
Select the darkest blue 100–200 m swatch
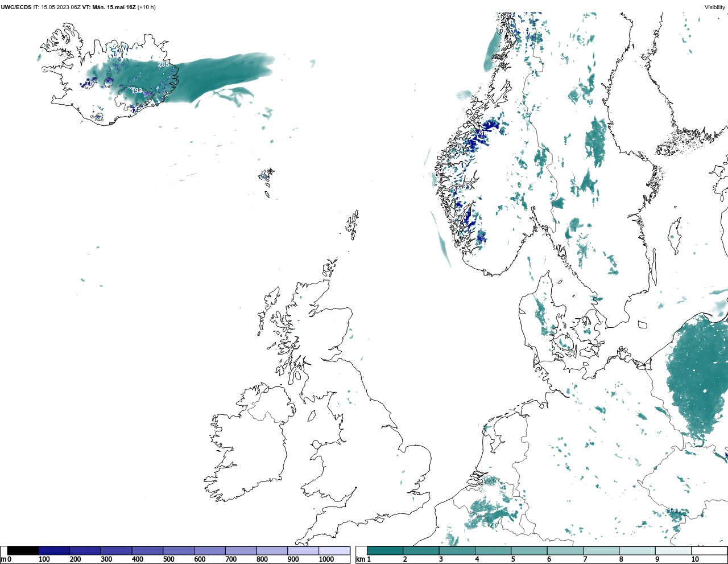[54, 550]
